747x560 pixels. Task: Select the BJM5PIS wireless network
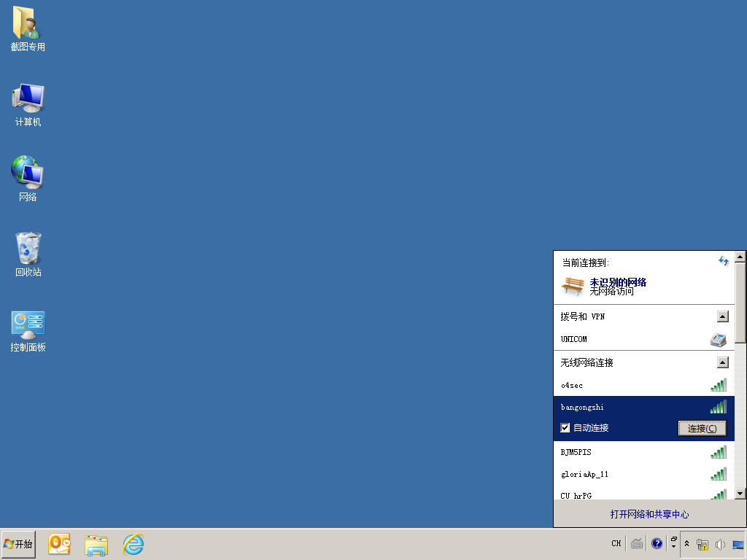point(643,452)
